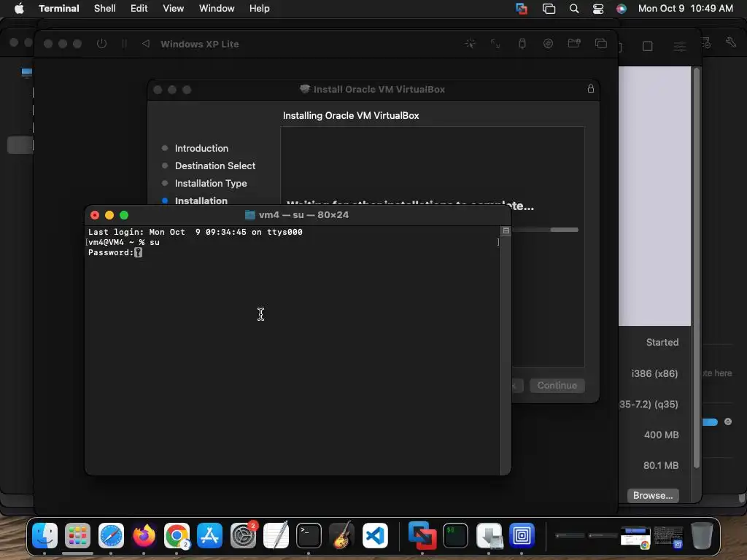Select the Installation Type installer step
This screenshot has height=560, width=747.
point(211,183)
